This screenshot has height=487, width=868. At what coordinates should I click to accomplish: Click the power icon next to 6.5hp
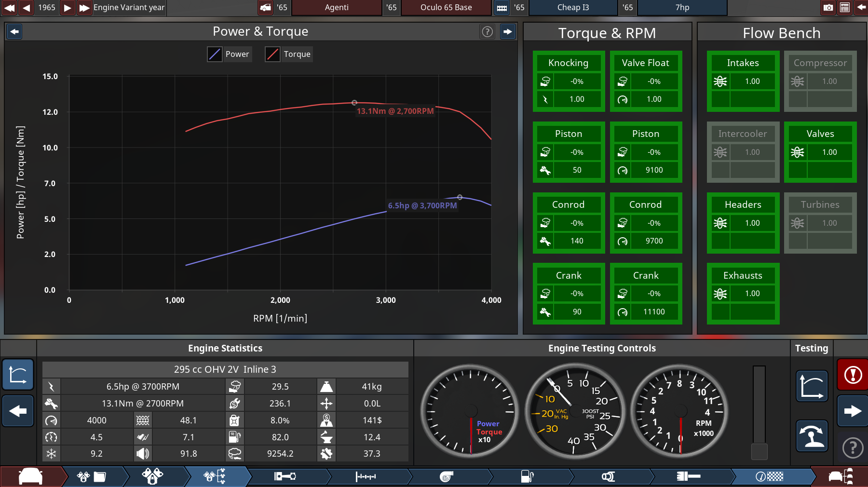51,386
